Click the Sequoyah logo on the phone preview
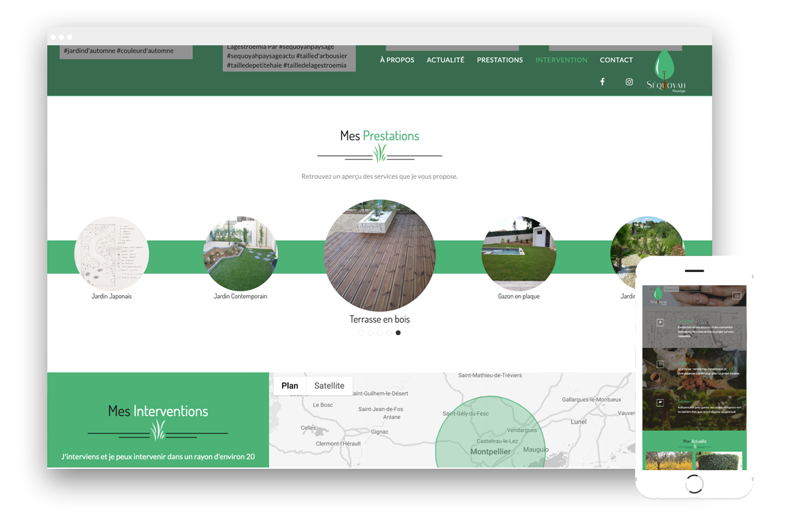The image size is (798, 532). (658, 295)
